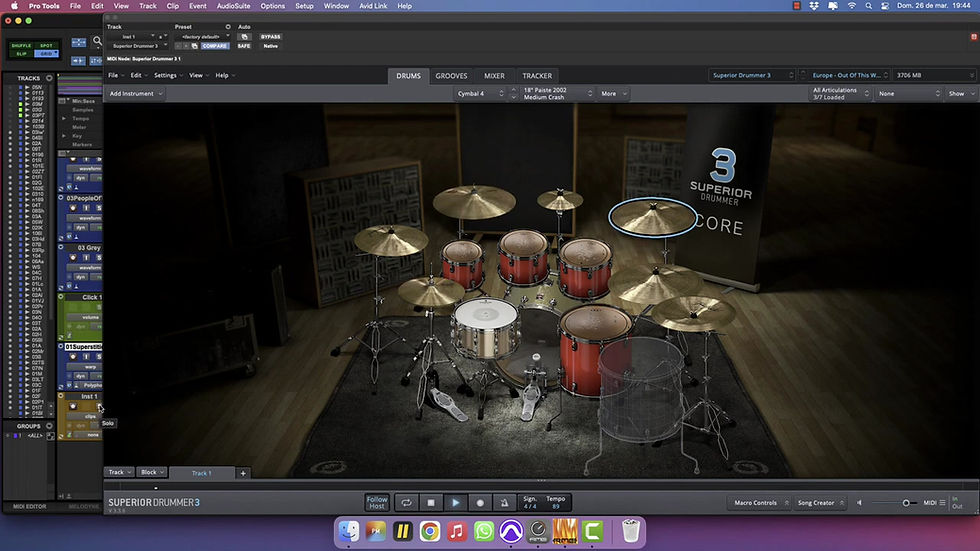Click the circular target button beside Preset

[228, 27]
